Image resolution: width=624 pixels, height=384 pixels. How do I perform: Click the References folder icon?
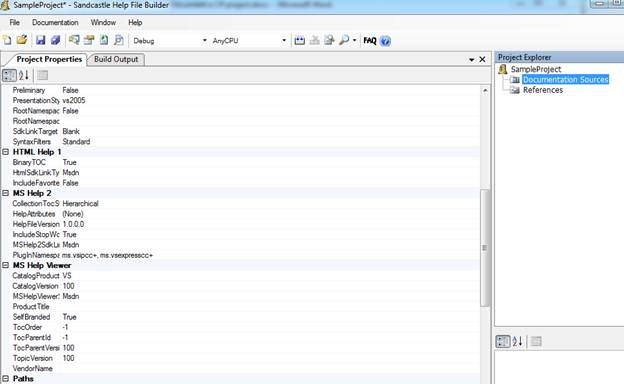pos(515,90)
